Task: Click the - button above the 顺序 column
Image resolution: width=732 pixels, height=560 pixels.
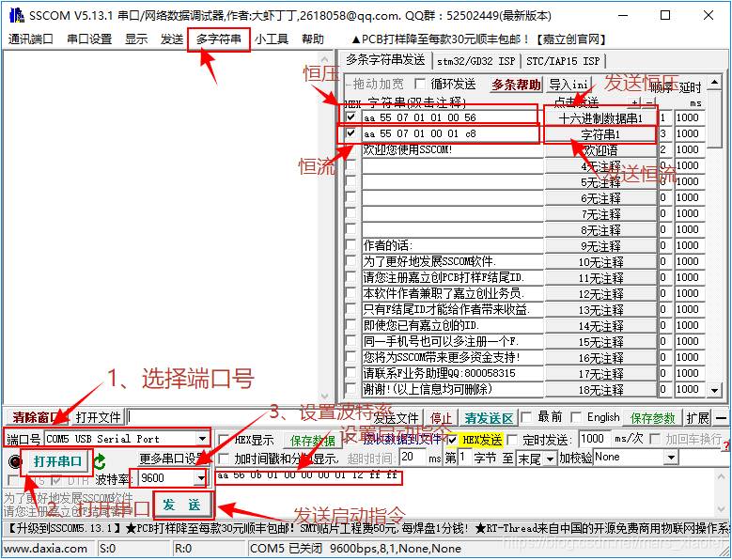Action: 649,102
